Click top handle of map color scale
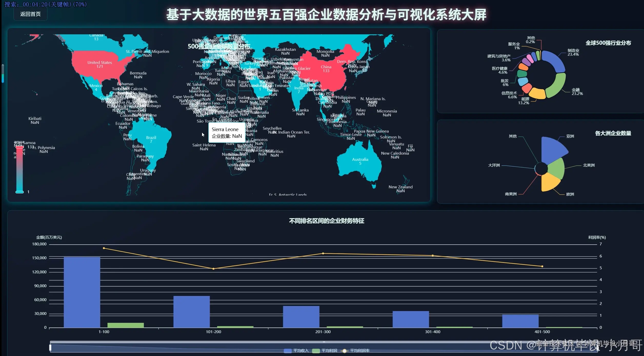The height and width of the screenshot is (356, 644). tap(19, 147)
